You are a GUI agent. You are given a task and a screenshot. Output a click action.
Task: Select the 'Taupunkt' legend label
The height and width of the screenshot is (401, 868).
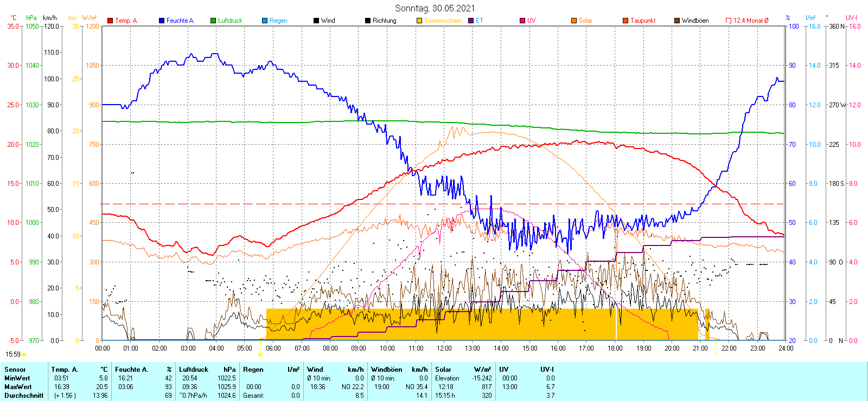click(x=643, y=21)
